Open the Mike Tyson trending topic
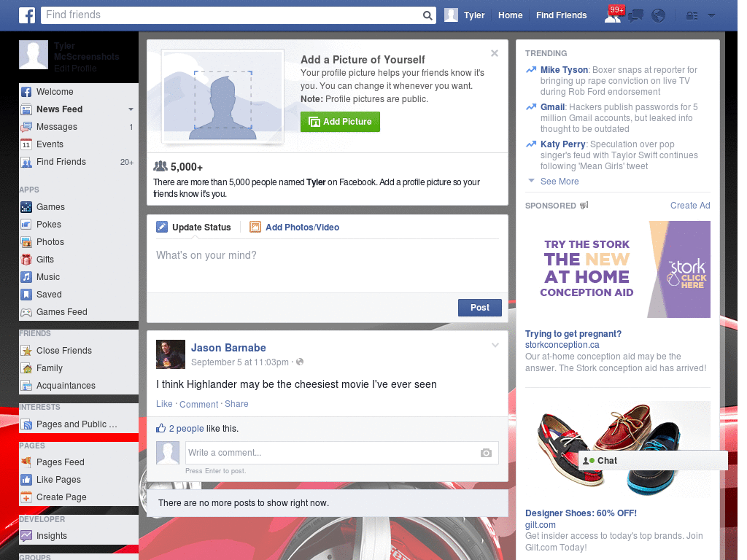The height and width of the screenshot is (560, 747). 564,70
